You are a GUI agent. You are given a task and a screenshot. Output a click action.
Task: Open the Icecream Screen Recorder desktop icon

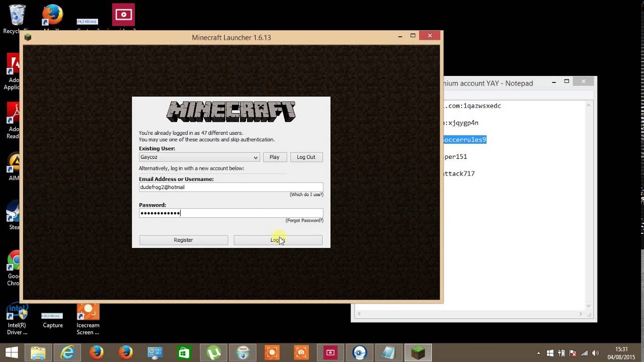pos(88,318)
